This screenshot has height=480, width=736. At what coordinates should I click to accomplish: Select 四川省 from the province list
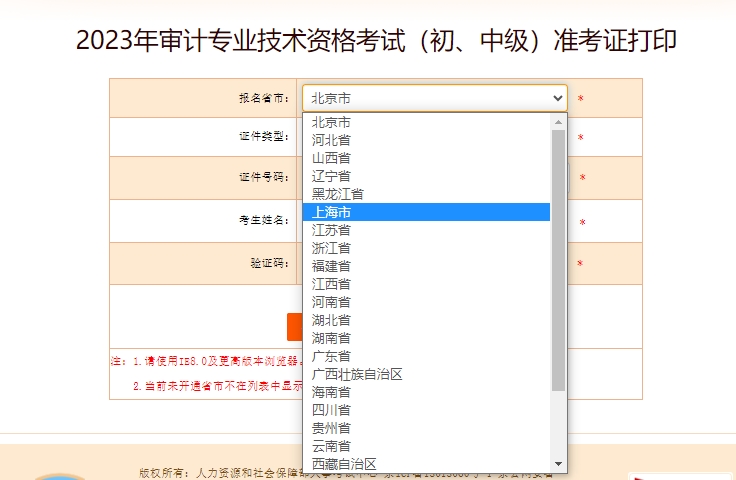pyautogui.click(x=426, y=410)
